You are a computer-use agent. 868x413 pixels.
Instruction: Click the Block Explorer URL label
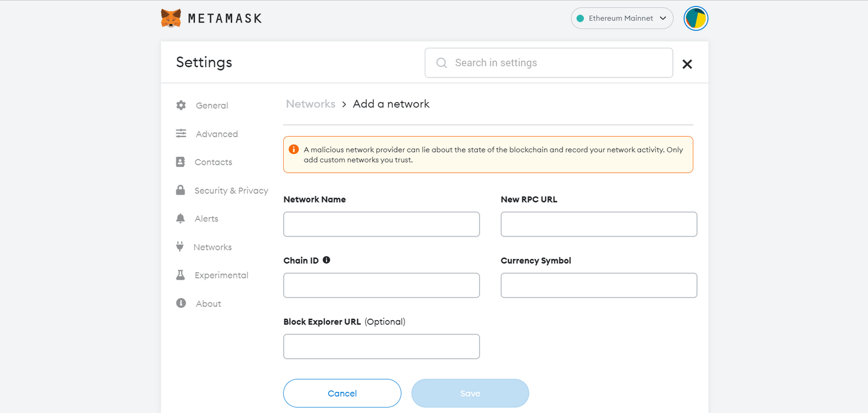(x=322, y=321)
